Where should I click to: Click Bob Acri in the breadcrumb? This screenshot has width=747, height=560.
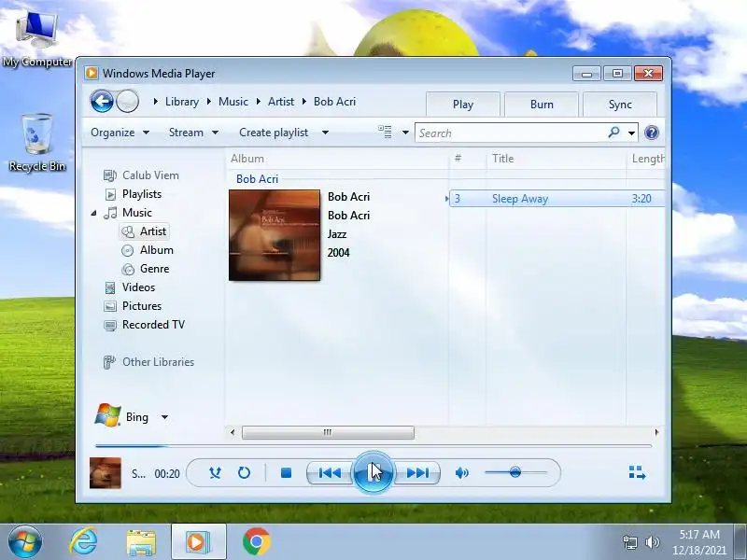tap(335, 102)
